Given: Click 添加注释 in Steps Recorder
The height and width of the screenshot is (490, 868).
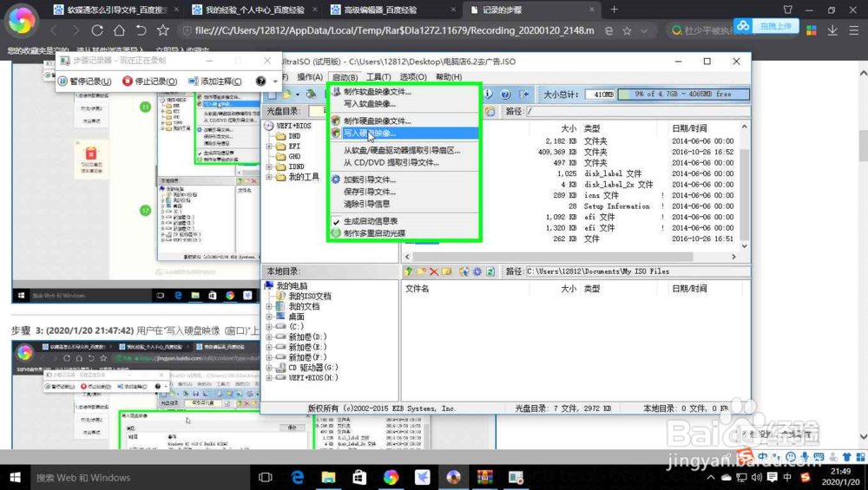Looking at the screenshot, I should [214, 82].
